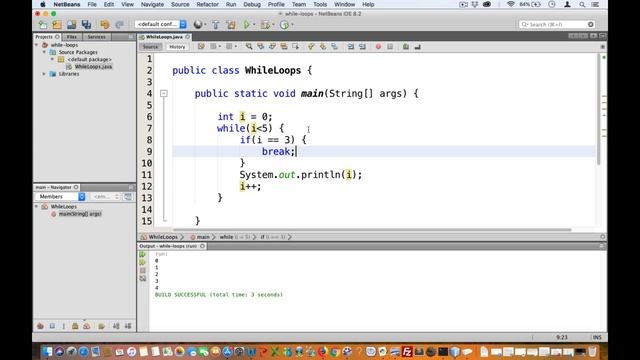Click the Comment icon in the editor toolbar
The width and height of the screenshot is (640, 360).
(x=405, y=47)
